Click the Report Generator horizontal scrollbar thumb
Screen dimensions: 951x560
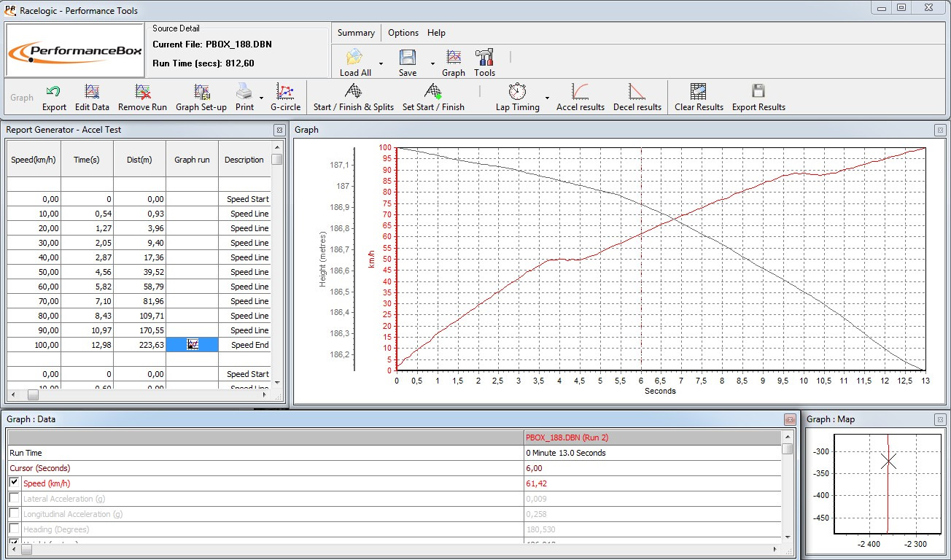coord(33,394)
